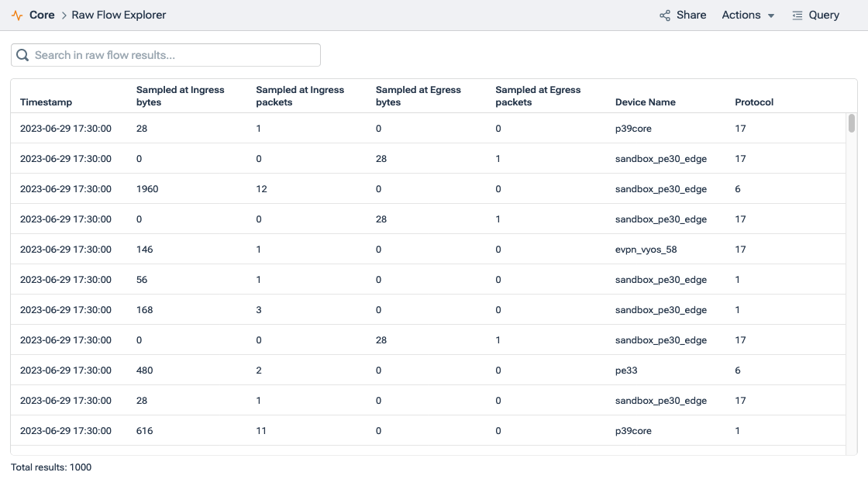Click the Share button label
The height and width of the screenshot is (479, 868).
[692, 15]
